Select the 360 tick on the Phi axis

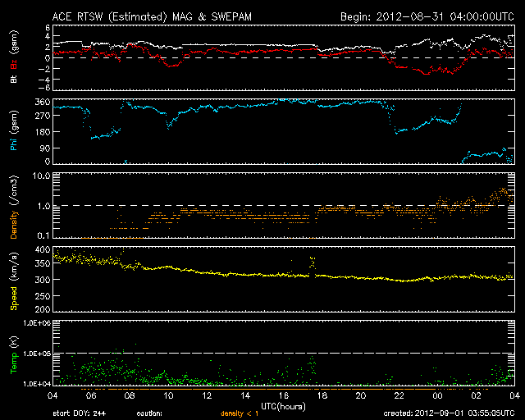tap(43, 103)
